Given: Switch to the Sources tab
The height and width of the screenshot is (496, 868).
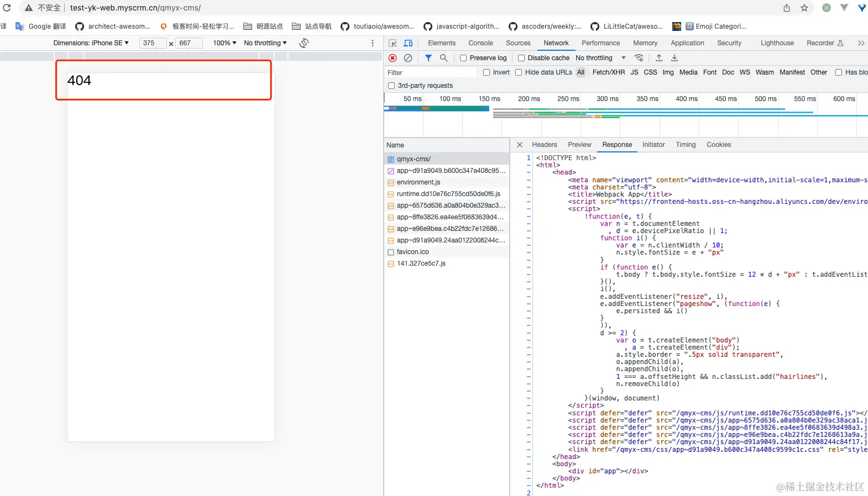Looking at the screenshot, I should click(x=518, y=43).
